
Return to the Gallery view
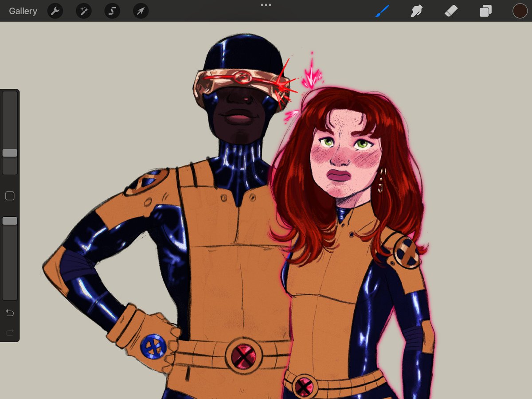click(x=23, y=11)
